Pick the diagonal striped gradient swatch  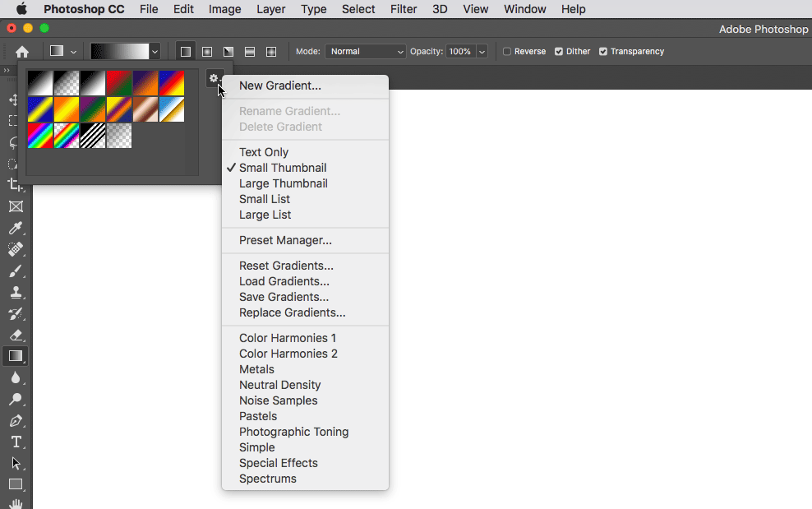pyautogui.click(x=93, y=136)
